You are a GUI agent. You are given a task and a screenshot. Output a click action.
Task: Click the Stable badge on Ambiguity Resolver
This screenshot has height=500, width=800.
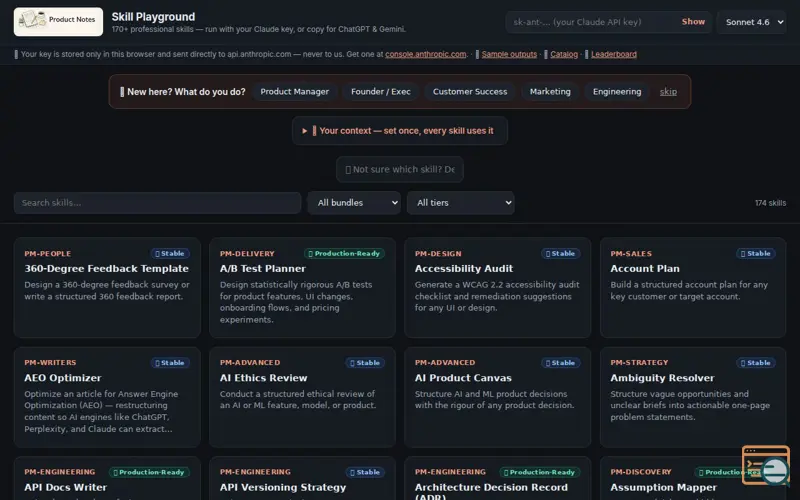point(756,363)
